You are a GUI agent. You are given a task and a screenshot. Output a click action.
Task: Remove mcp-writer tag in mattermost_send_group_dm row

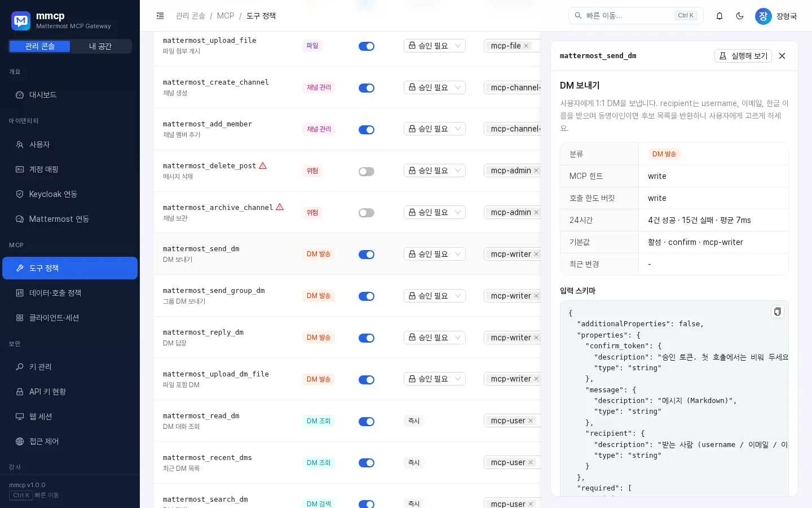[536, 296]
